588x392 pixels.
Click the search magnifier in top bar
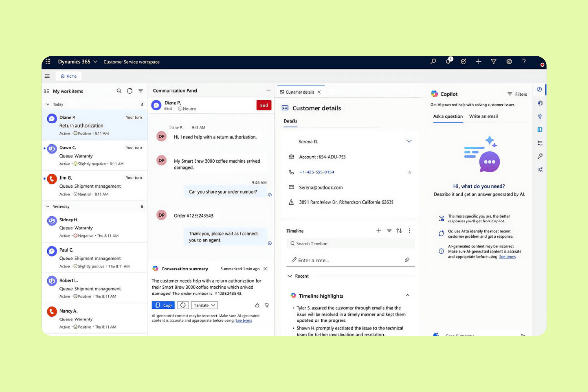[x=433, y=62]
